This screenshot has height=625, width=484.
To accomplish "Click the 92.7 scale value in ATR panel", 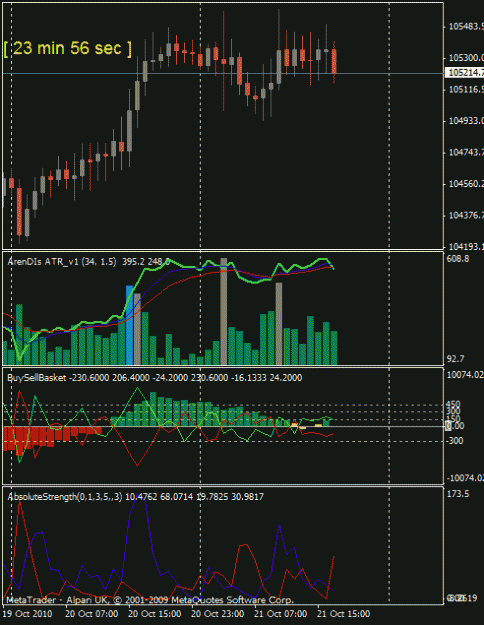I will tap(455, 359).
